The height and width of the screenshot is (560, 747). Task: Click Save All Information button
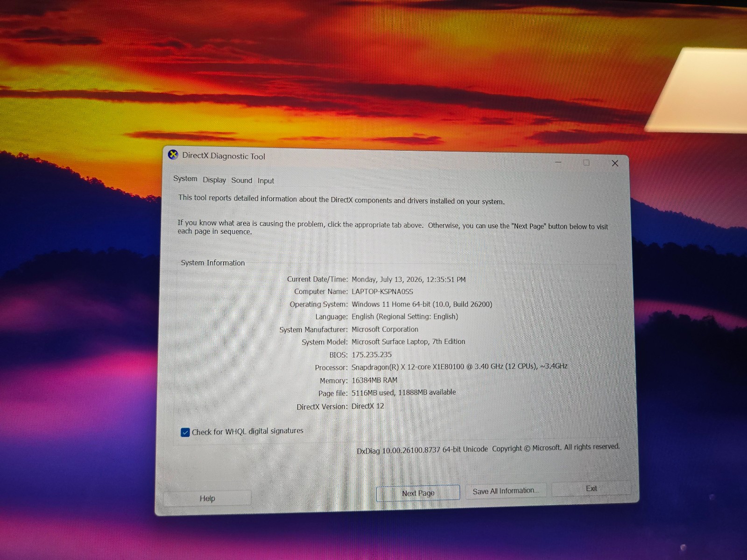point(506,491)
